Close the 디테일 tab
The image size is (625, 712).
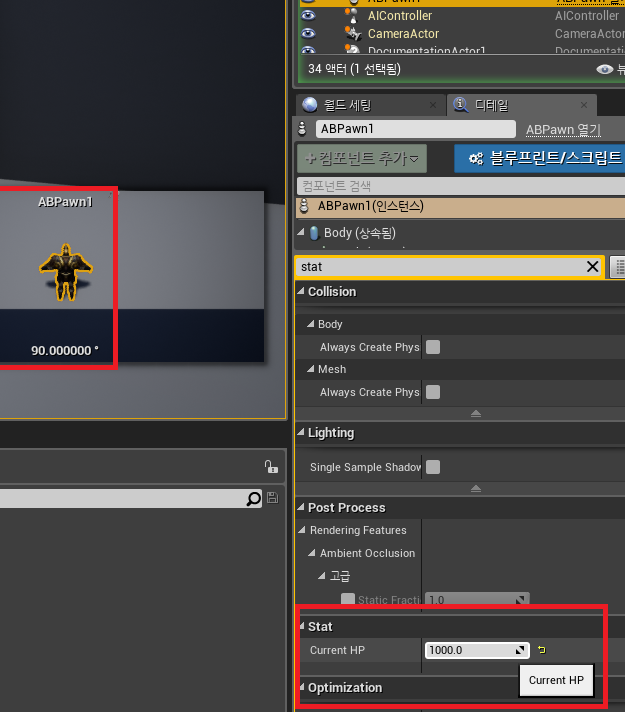(584, 105)
